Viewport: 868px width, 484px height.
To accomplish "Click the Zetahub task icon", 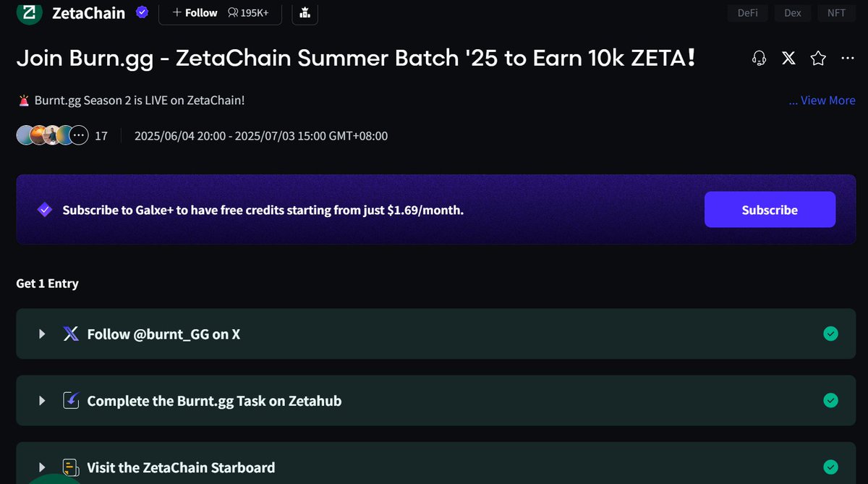I will click(71, 400).
